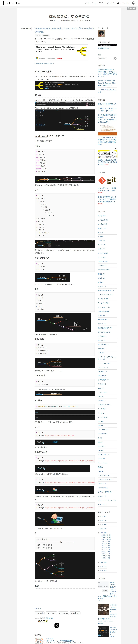Share the article on X icon

coord(57,626)
